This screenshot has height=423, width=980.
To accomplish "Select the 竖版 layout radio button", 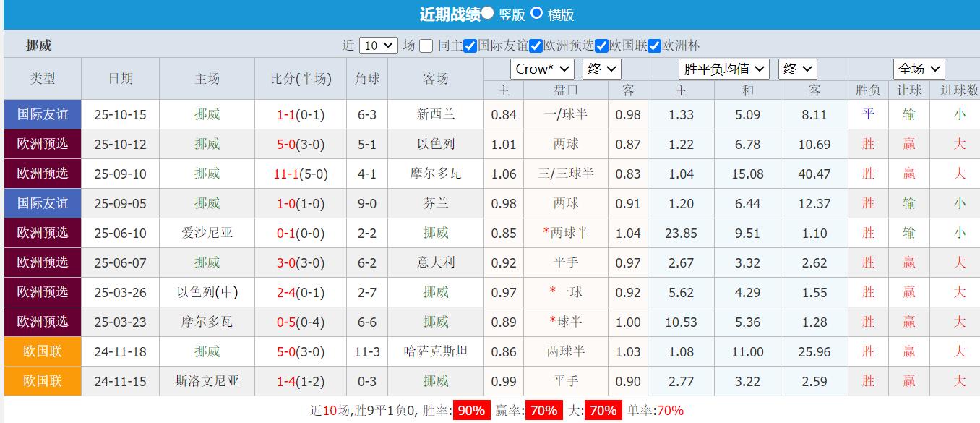I will (489, 14).
